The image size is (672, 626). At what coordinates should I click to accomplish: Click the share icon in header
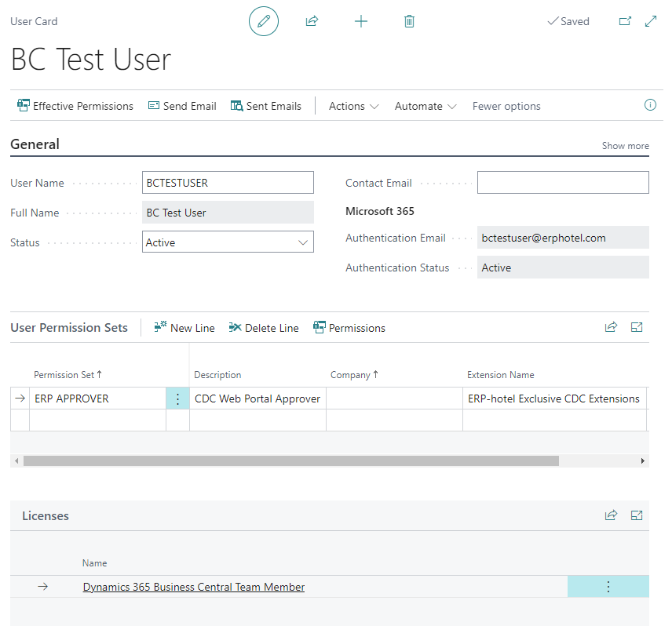(312, 21)
